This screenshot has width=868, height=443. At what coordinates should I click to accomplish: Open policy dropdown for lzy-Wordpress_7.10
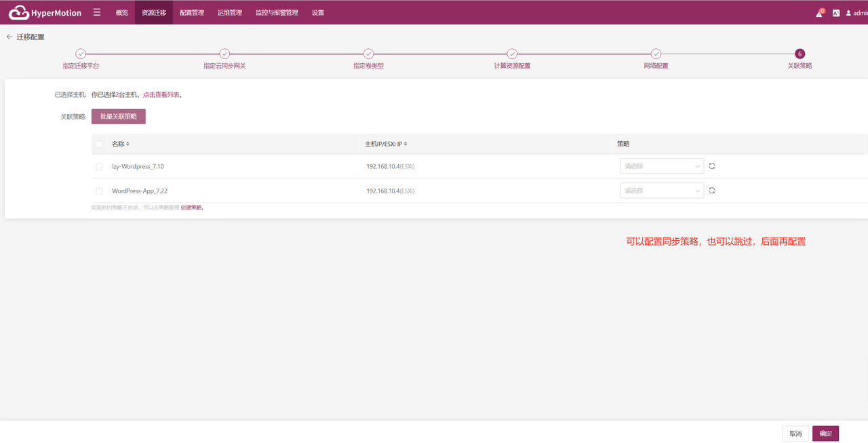click(662, 166)
